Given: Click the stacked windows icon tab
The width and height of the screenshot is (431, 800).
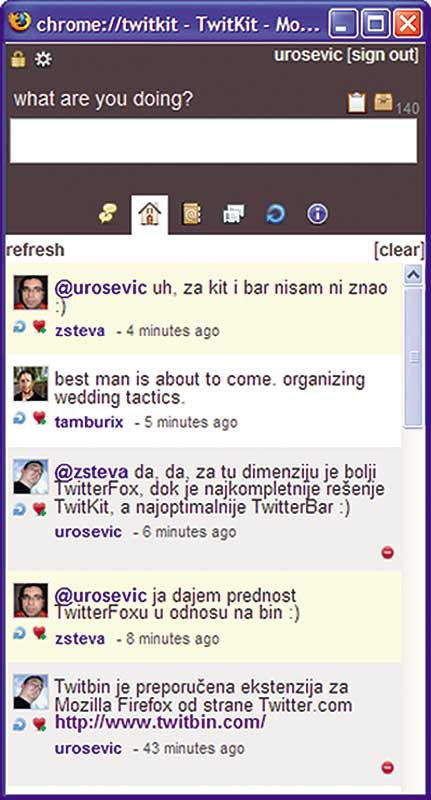Looking at the screenshot, I should tap(234, 214).
